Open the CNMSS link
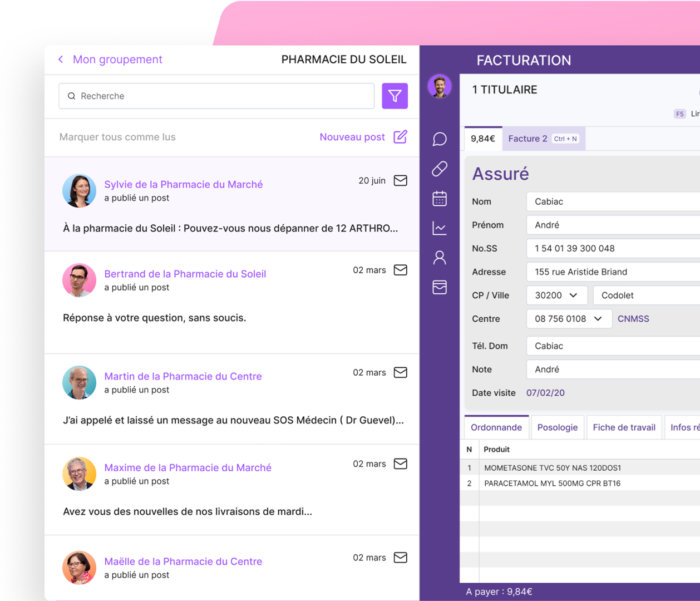The image size is (700, 601). click(x=633, y=319)
